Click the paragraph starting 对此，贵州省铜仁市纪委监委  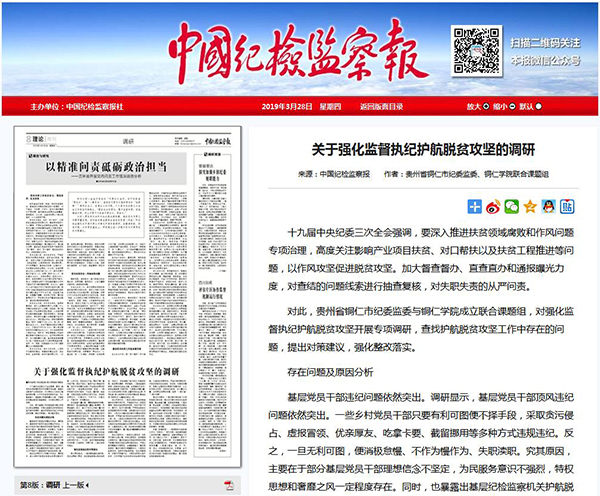click(421, 329)
